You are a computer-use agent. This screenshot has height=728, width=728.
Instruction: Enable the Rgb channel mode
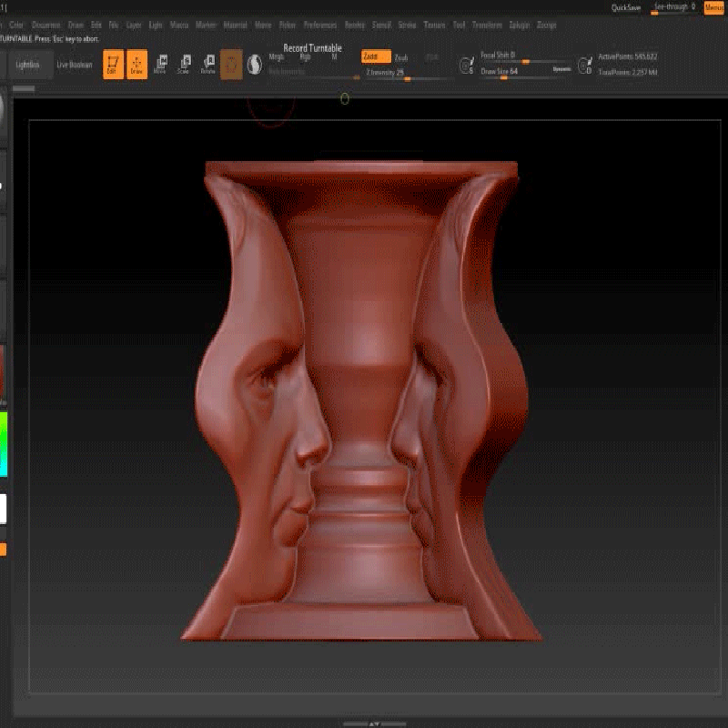(305, 56)
